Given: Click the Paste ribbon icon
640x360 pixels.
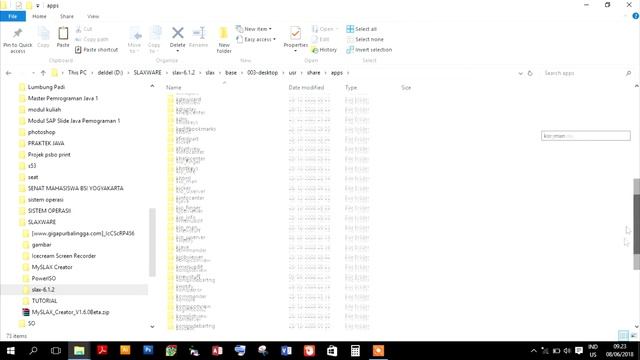Looking at the screenshot, I should click(x=63, y=38).
